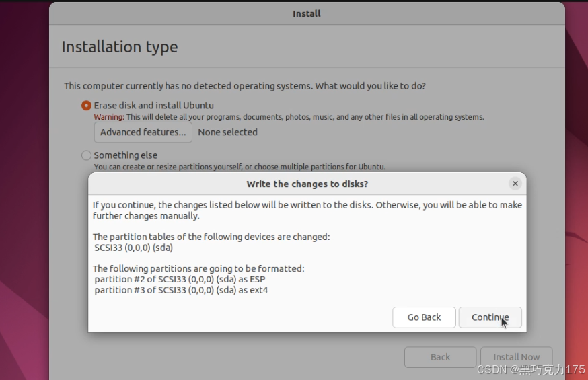Click Continue to write changes to disks

(x=490, y=317)
